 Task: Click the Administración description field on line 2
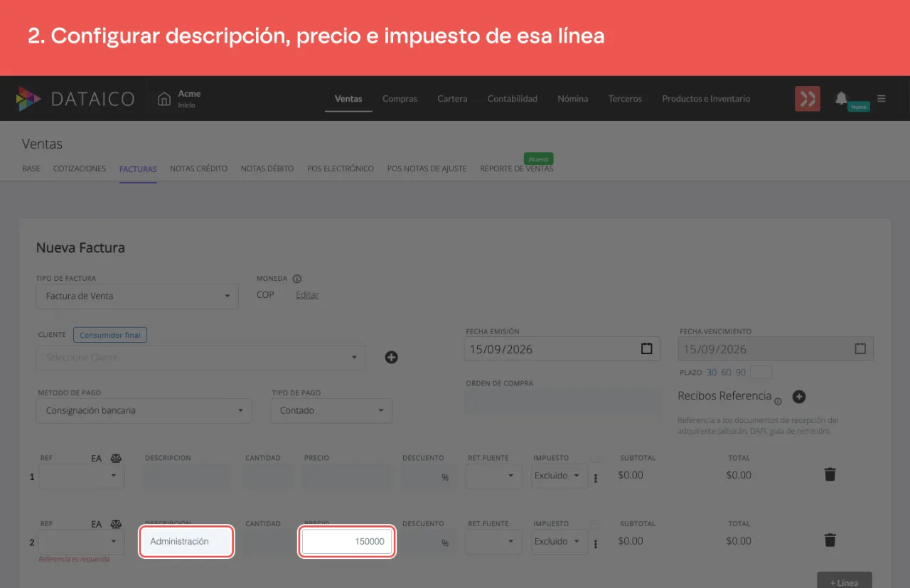click(x=186, y=542)
